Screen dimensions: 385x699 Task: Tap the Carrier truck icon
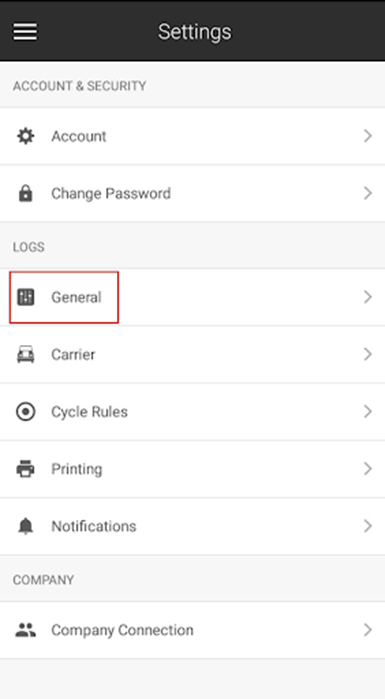[25, 354]
